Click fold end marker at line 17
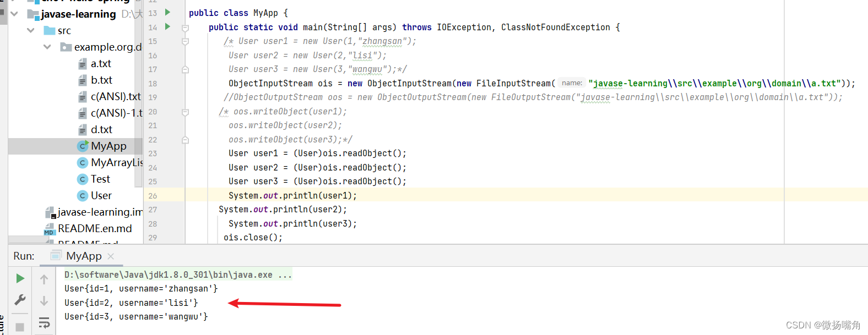The height and width of the screenshot is (335, 868). pos(186,69)
